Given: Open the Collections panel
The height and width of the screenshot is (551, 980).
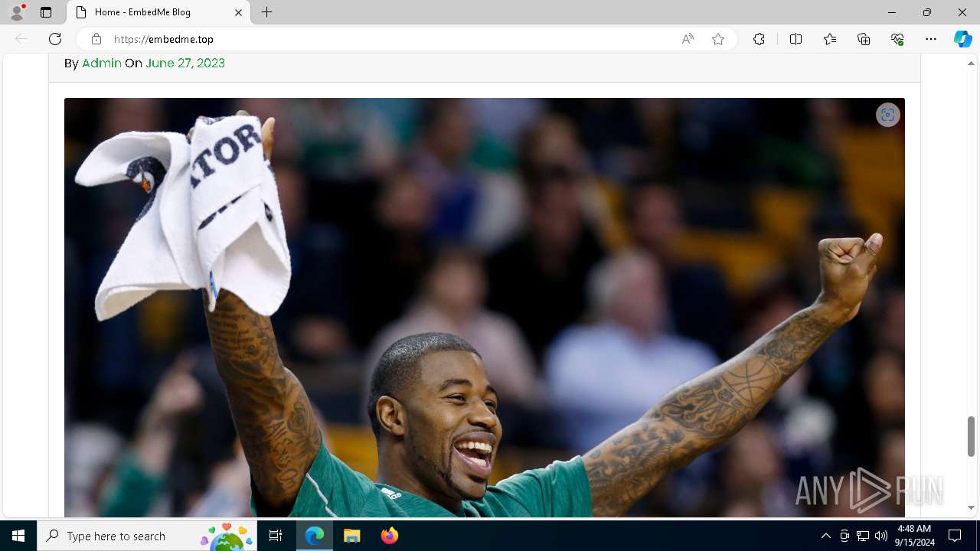Looking at the screenshot, I should [x=864, y=39].
